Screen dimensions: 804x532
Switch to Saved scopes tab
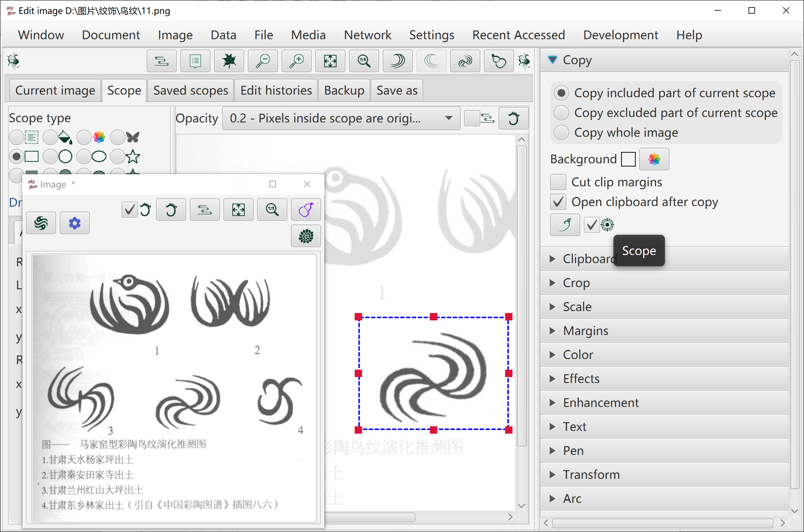190,90
